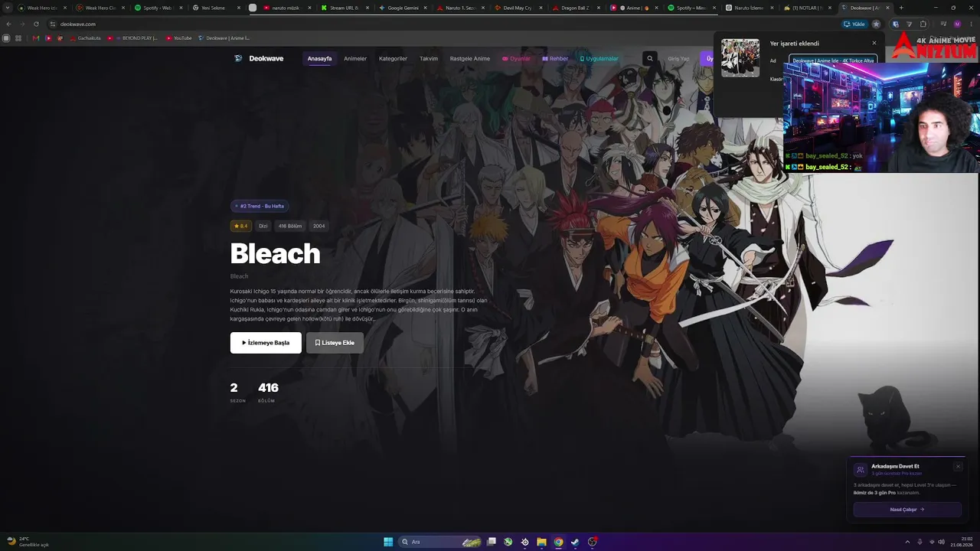Open the tab search dropdown

[8, 8]
